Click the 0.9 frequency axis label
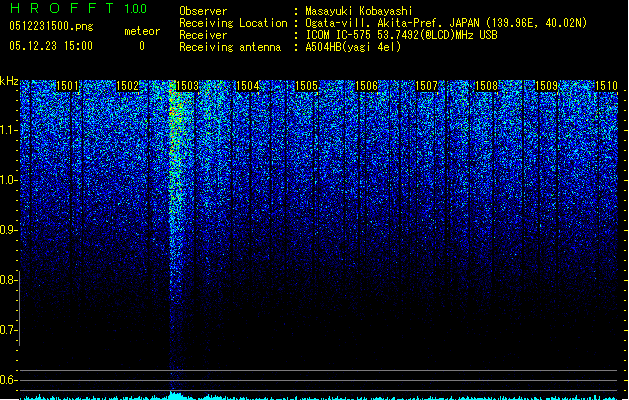Viewport: 629px width, 400px height. [x=8, y=230]
